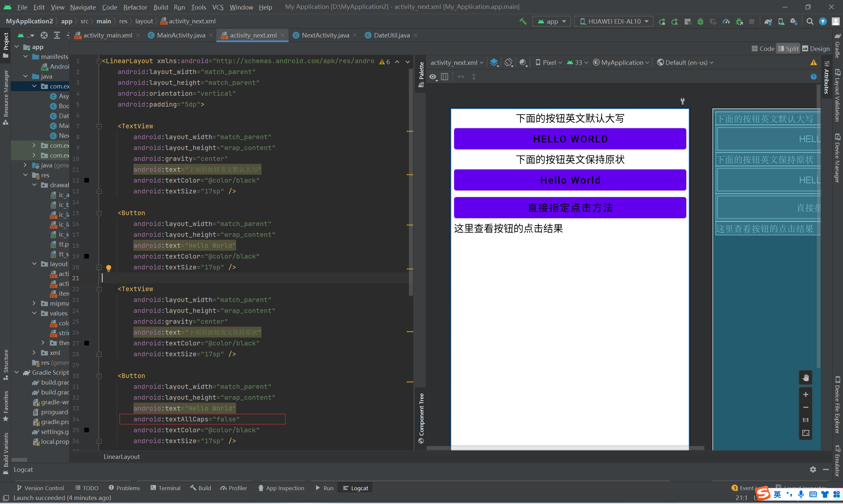
Task: Switch editor to Code view mode
Action: tap(763, 49)
